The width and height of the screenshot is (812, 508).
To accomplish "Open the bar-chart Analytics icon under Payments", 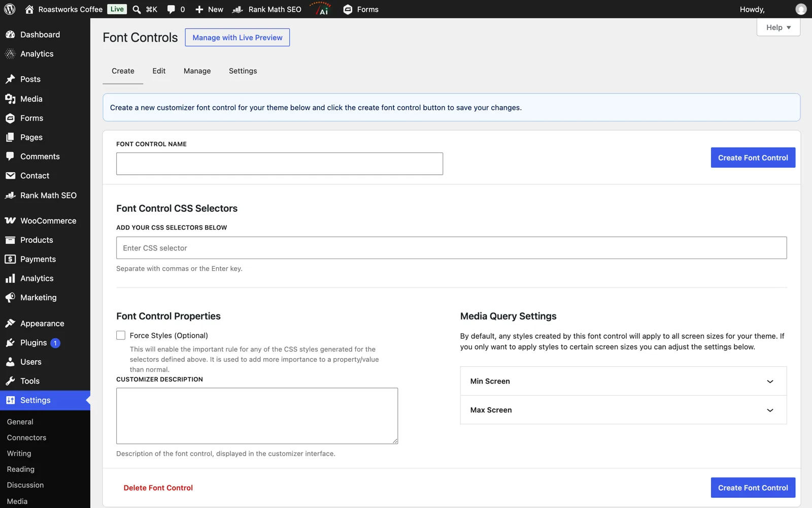I will click(10, 278).
